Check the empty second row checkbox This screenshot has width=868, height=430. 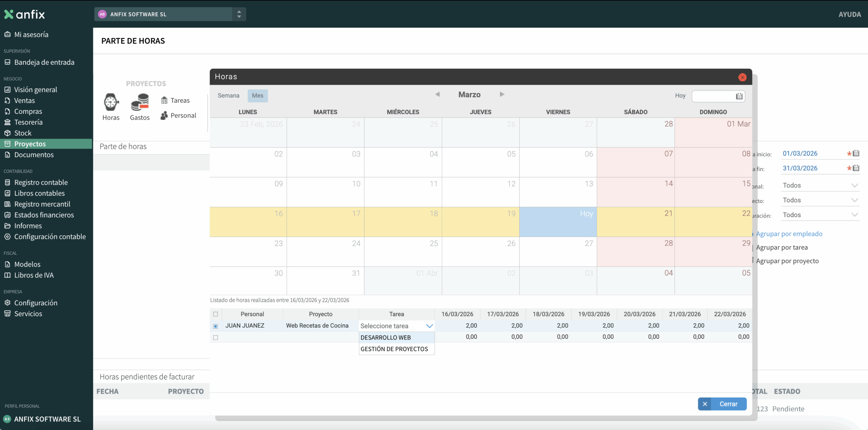click(216, 337)
